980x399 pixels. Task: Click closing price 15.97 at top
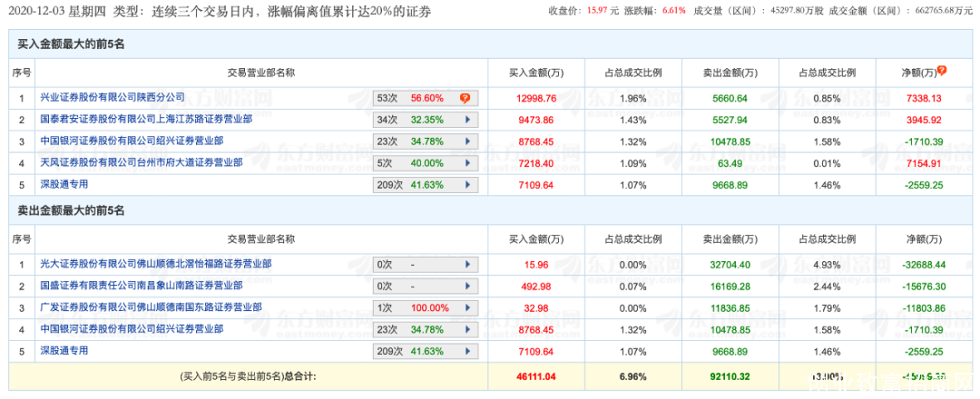click(599, 11)
